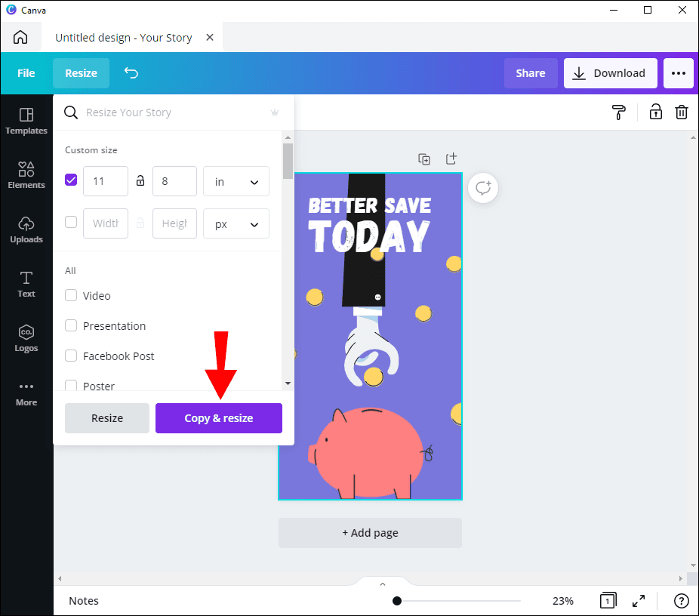Open the comment bubble on the canvas

tap(483, 188)
